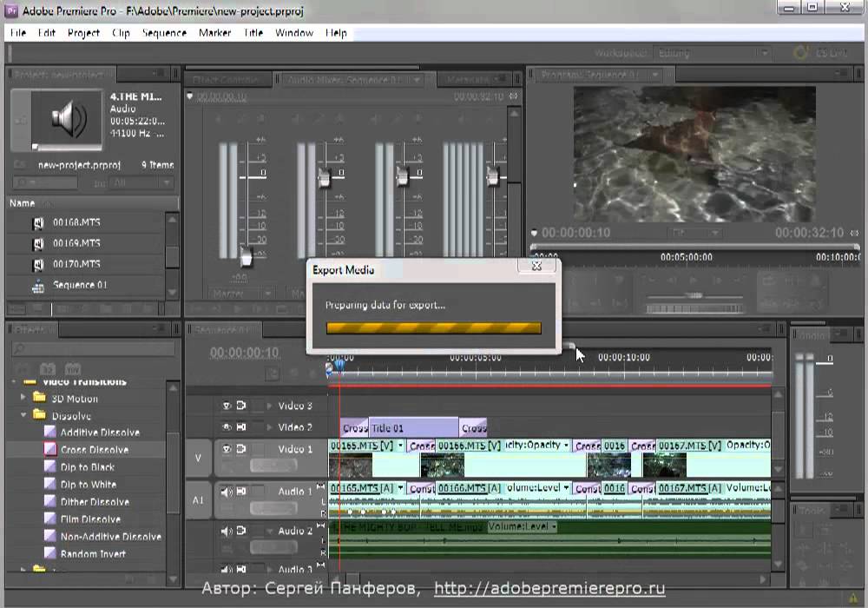Select the Dip to Black transition icon

pos(49,466)
